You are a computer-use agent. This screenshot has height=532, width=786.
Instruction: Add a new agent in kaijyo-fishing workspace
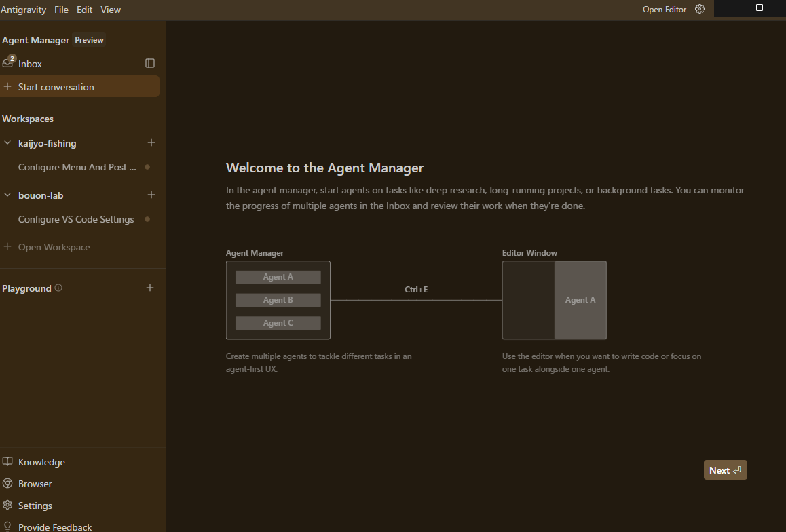(x=151, y=142)
